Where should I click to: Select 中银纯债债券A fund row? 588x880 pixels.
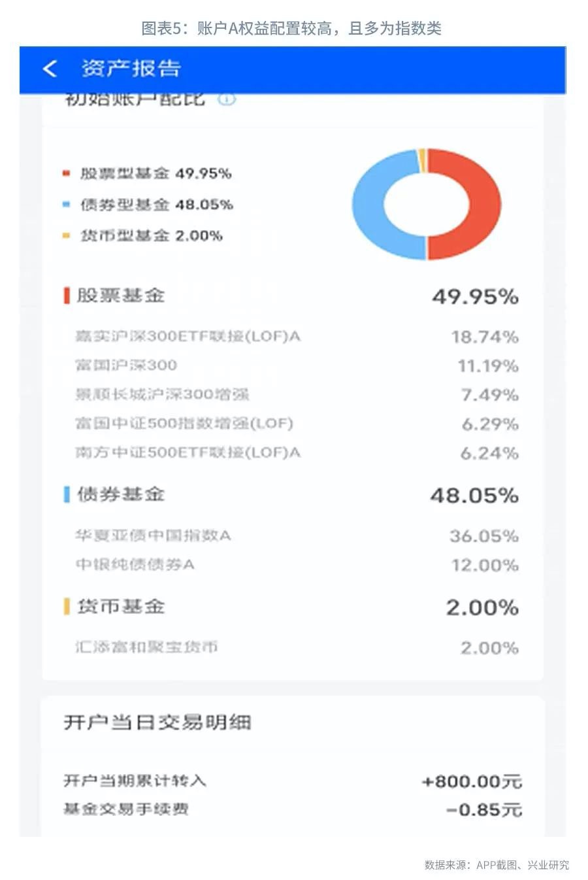pyautogui.click(x=135, y=564)
